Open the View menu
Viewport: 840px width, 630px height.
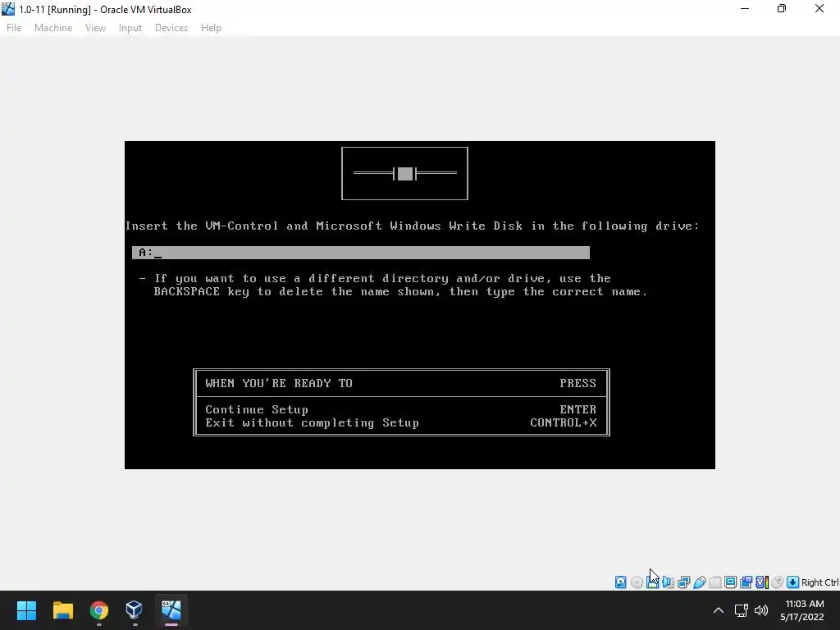95,28
